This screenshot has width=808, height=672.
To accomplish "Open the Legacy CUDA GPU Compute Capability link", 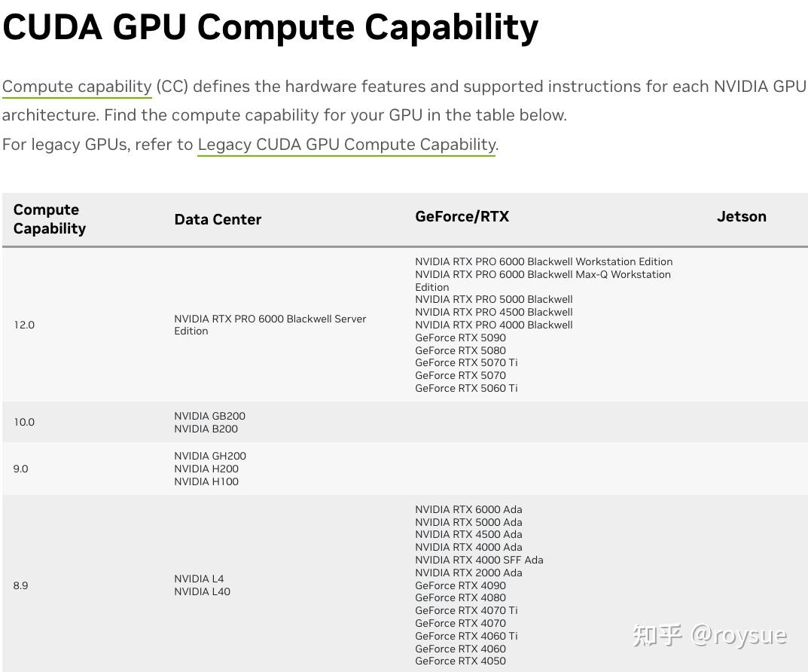I will pos(346,144).
